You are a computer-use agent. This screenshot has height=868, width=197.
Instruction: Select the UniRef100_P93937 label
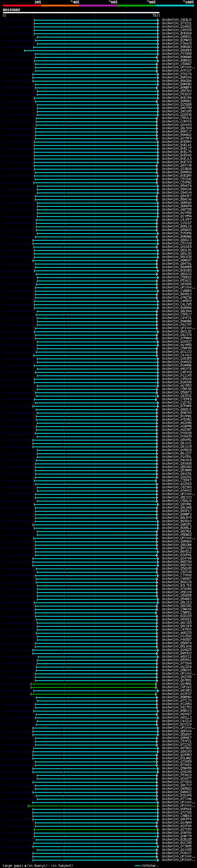176,94
